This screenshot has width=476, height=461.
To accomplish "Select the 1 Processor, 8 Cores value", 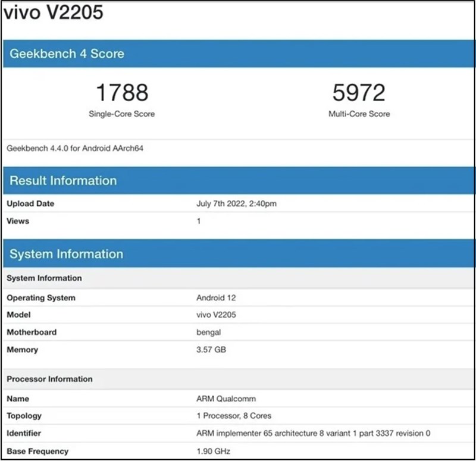I will tap(234, 416).
